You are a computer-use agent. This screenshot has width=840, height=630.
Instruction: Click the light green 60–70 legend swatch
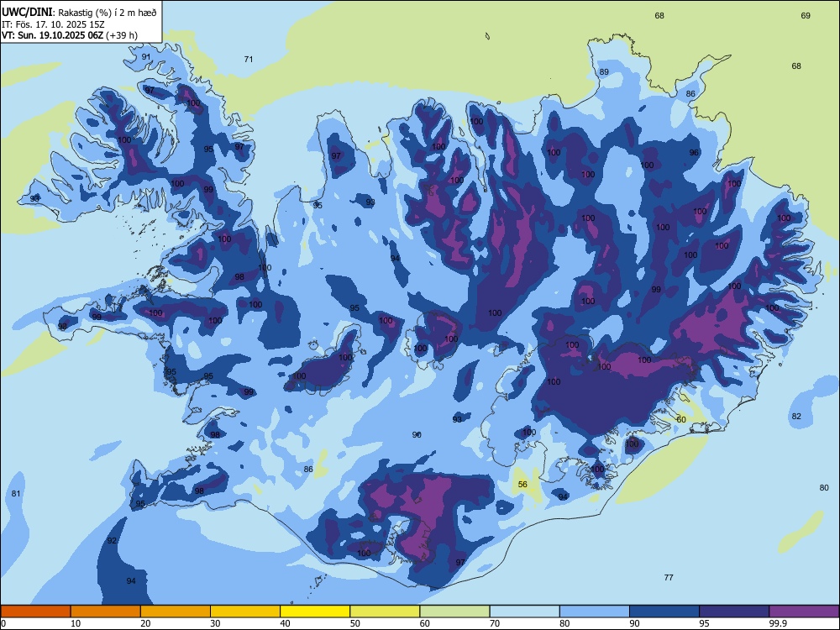pyautogui.click(x=454, y=612)
